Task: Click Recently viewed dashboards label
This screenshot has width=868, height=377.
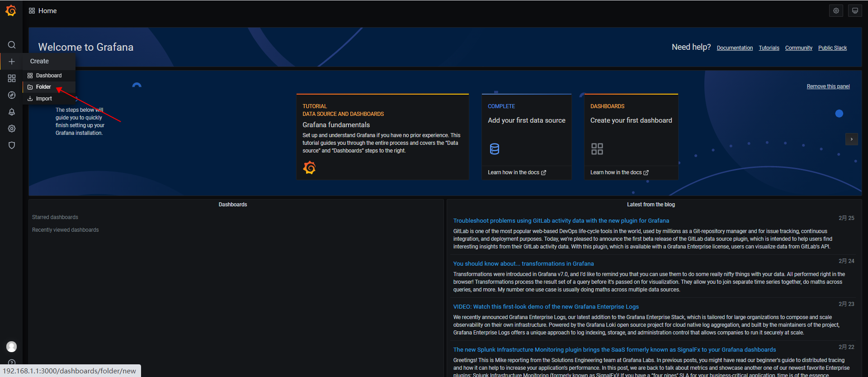Action: [x=66, y=230]
